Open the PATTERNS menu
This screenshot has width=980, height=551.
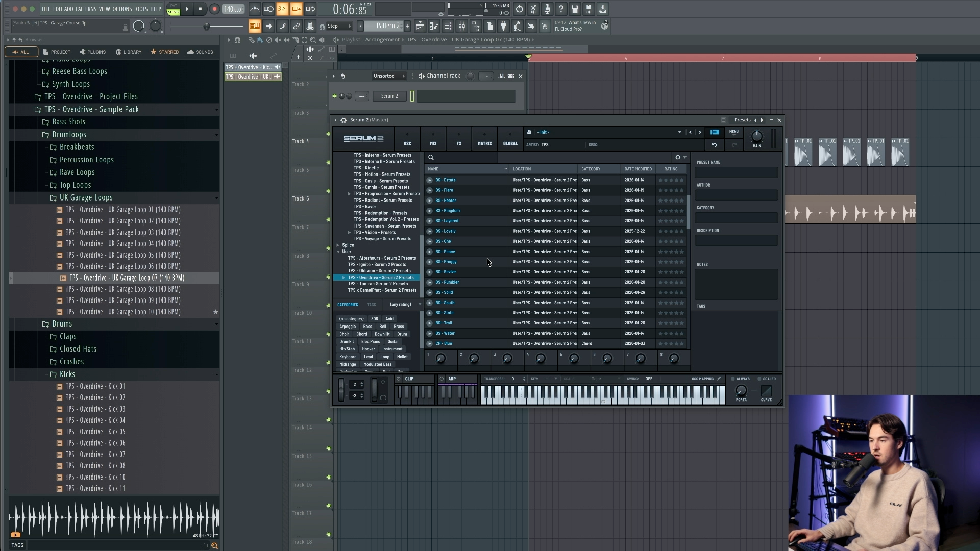click(x=86, y=9)
